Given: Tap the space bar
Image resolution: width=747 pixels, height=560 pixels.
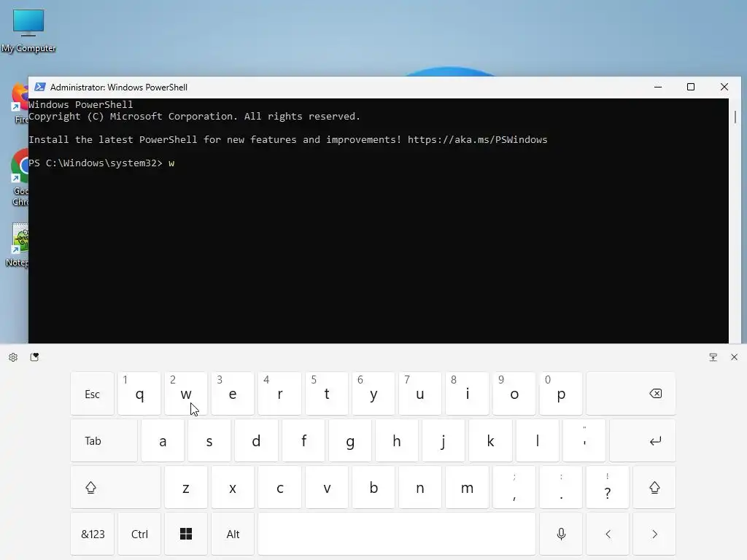Looking at the screenshot, I should (x=397, y=534).
